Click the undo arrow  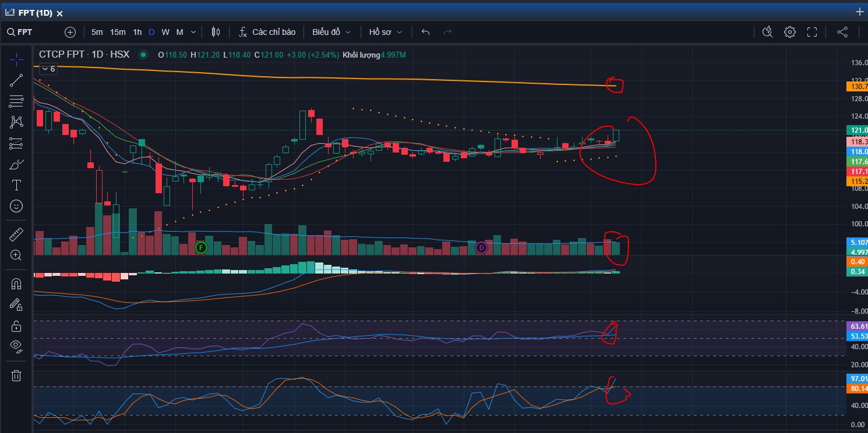(426, 32)
